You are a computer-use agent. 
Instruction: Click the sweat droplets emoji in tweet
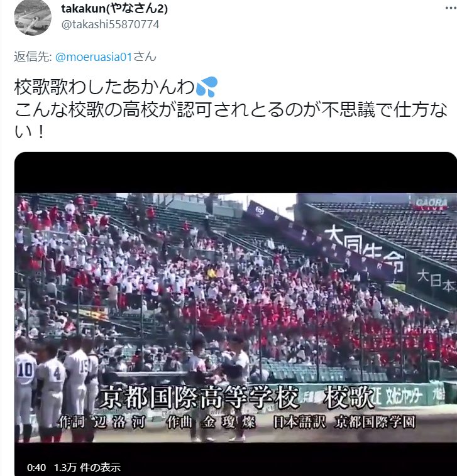[x=207, y=87]
